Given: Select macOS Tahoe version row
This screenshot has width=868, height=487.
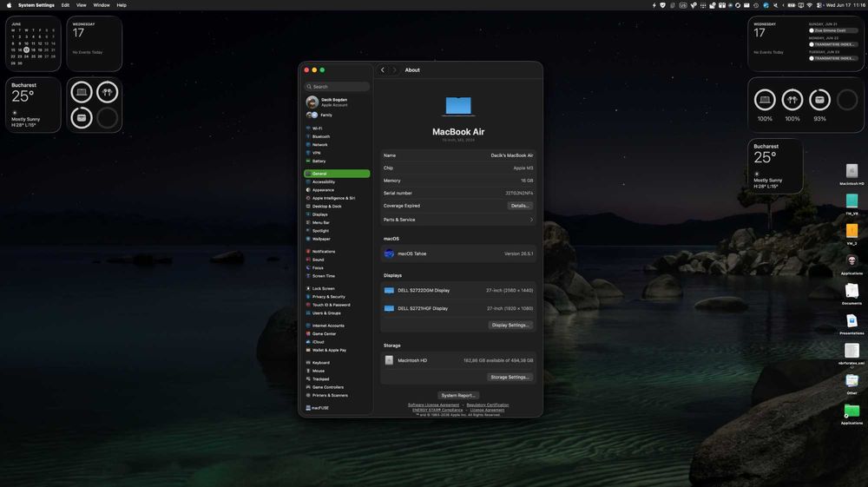Looking at the screenshot, I should coord(457,253).
